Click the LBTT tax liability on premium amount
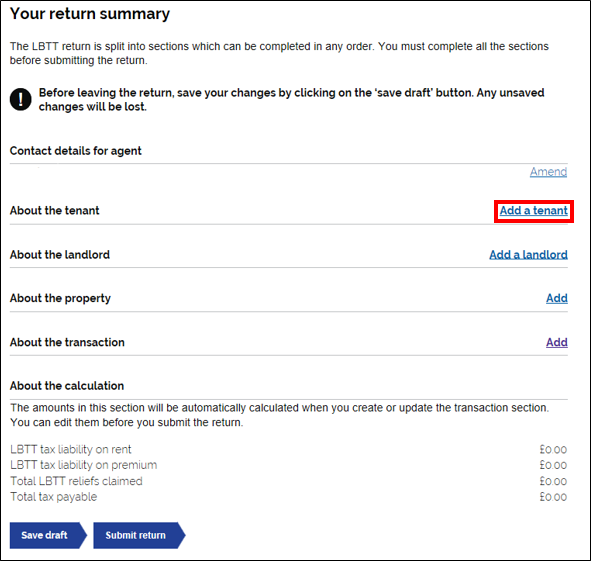 553,466
